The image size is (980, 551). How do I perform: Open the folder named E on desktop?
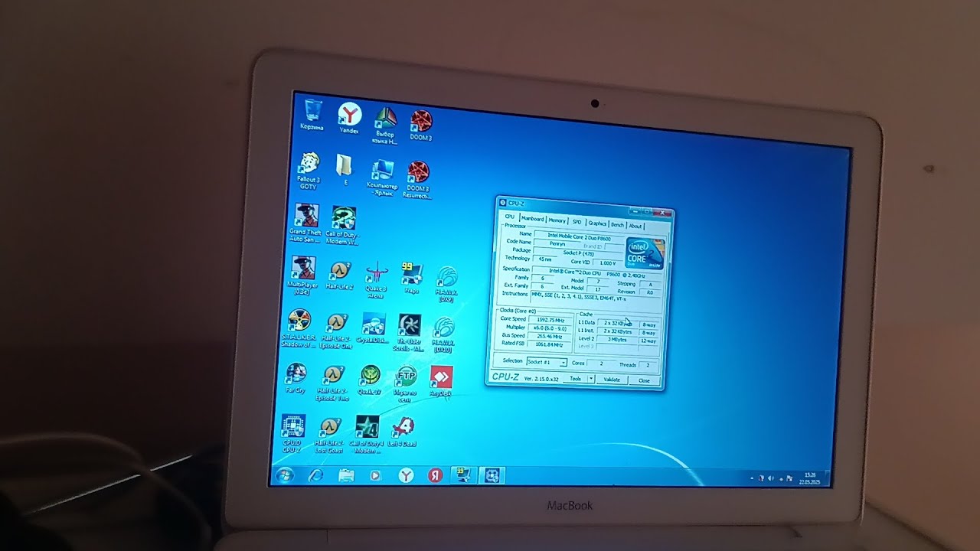[345, 170]
